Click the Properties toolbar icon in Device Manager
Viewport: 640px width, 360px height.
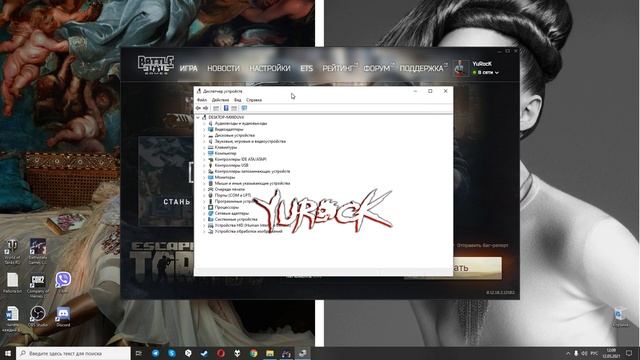[x=216, y=108]
